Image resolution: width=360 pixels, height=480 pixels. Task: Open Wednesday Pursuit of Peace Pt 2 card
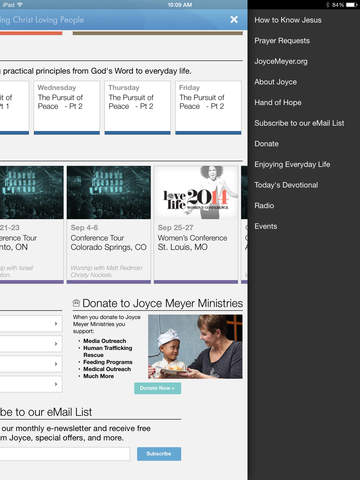[x=67, y=108]
